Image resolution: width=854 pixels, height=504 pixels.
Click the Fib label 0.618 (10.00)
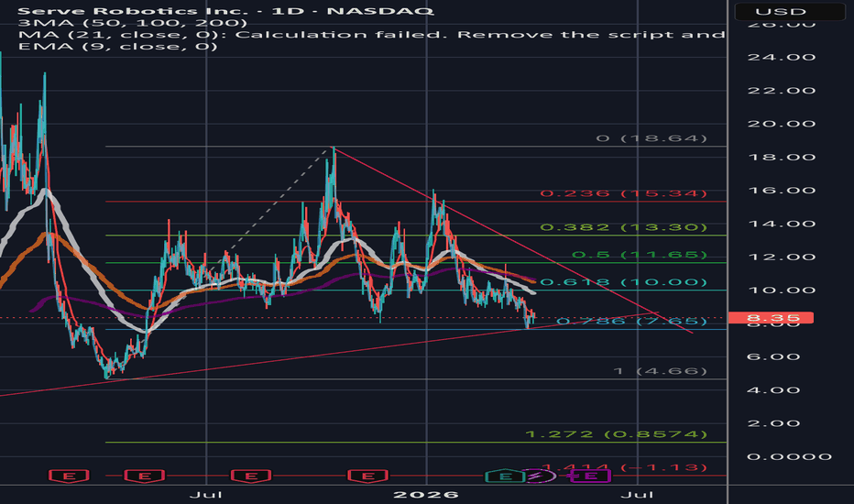point(624,281)
